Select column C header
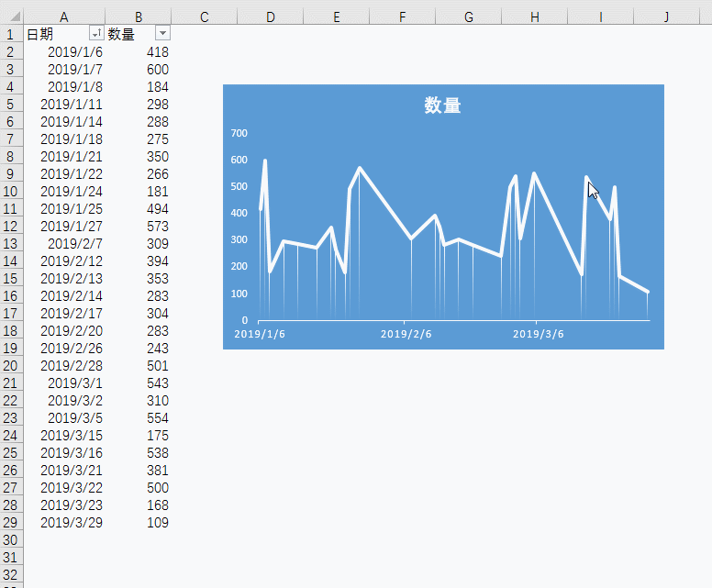Screen dimensions: 712x588 pos(205,17)
